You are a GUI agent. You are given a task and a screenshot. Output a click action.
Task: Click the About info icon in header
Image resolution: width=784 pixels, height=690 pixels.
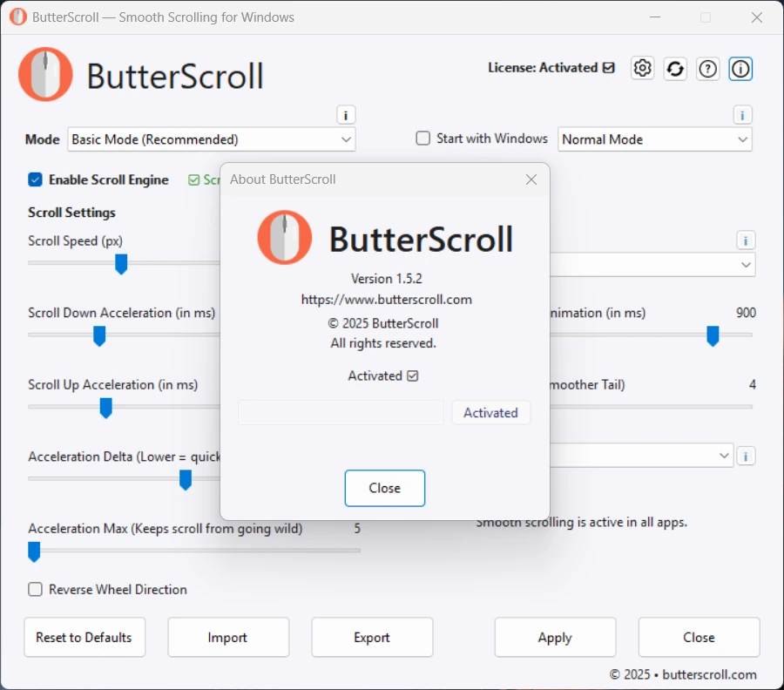point(740,69)
